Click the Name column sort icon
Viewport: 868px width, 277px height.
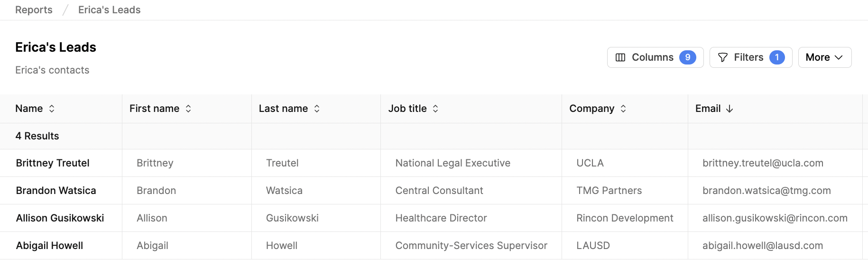(x=52, y=109)
